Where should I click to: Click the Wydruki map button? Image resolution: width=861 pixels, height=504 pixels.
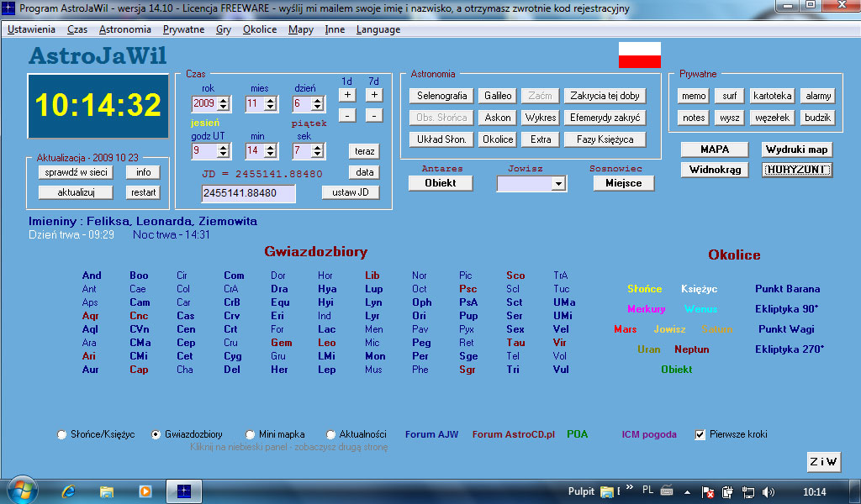tap(797, 150)
